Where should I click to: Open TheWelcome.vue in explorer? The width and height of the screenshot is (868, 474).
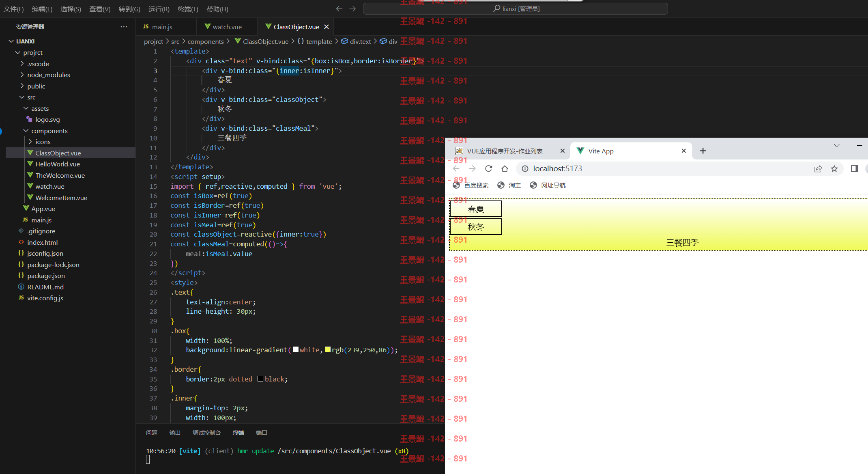[60, 175]
